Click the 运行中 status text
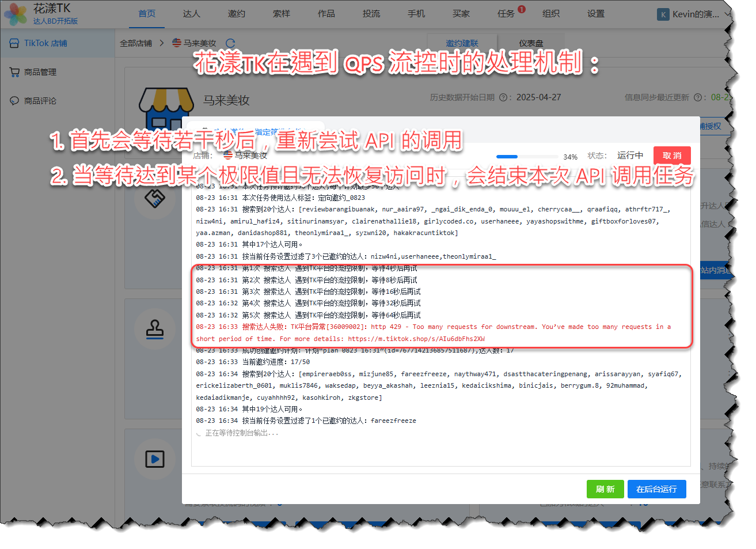Viewport: 756px width, 549px height. pos(630,156)
